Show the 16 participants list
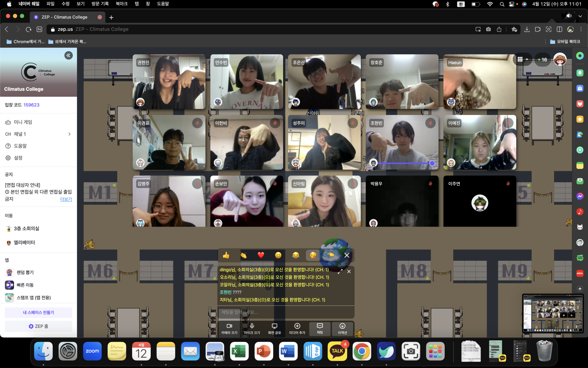The width and height of the screenshot is (588, 368). [x=542, y=59]
